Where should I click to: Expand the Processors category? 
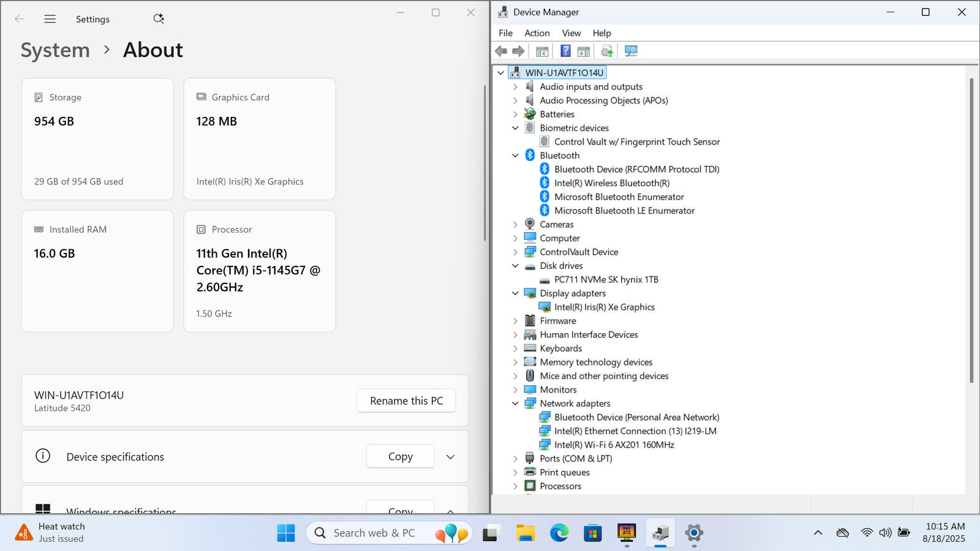tap(515, 486)
